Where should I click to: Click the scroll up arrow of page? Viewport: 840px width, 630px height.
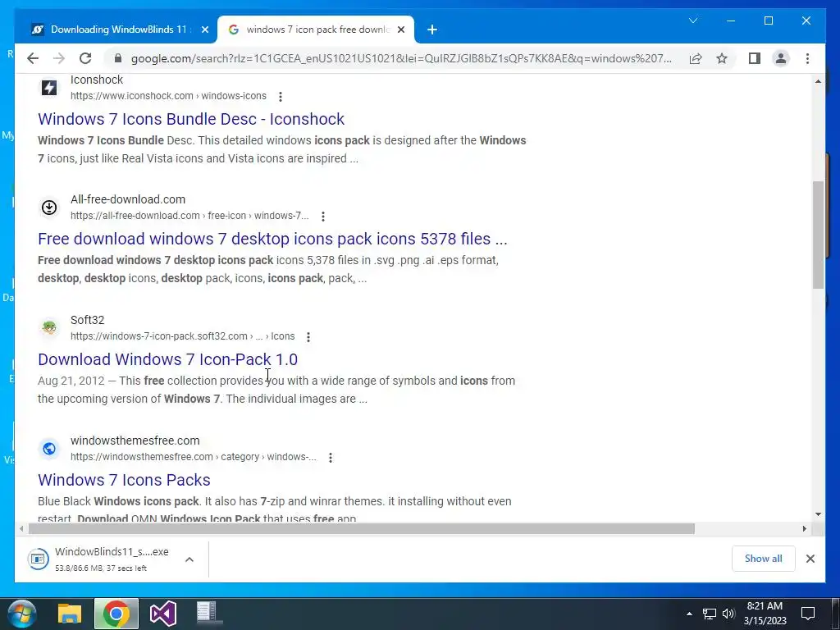tap(818, 81)
